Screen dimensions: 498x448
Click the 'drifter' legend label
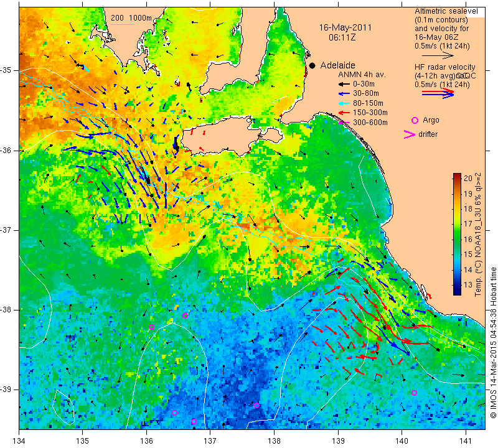[x=428, y=134]
